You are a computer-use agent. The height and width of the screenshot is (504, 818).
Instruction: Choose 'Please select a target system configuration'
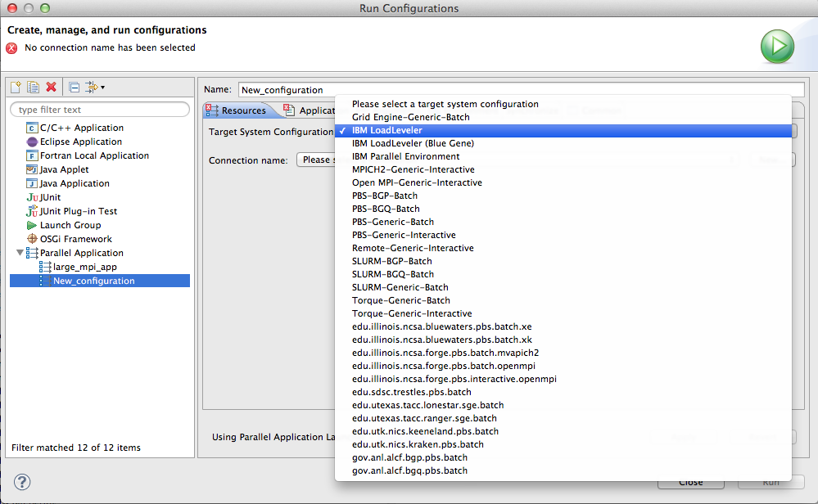[x=445, y=104]
